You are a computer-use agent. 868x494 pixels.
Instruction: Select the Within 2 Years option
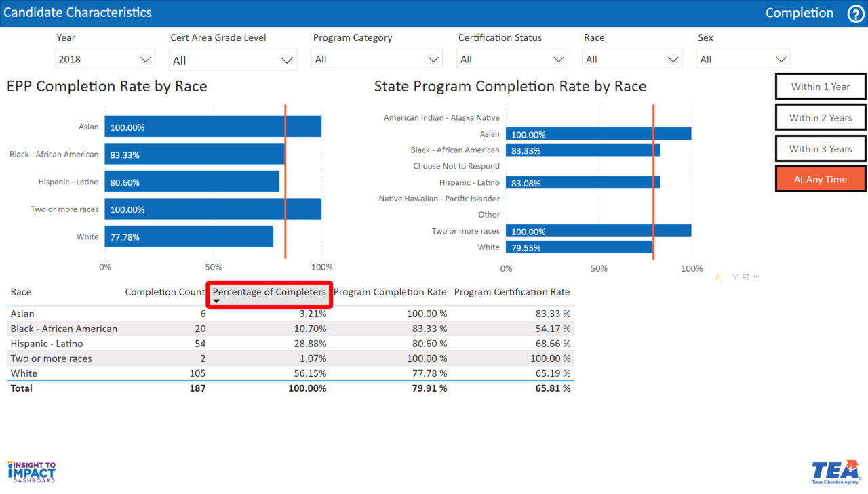(x=821, y=118)
